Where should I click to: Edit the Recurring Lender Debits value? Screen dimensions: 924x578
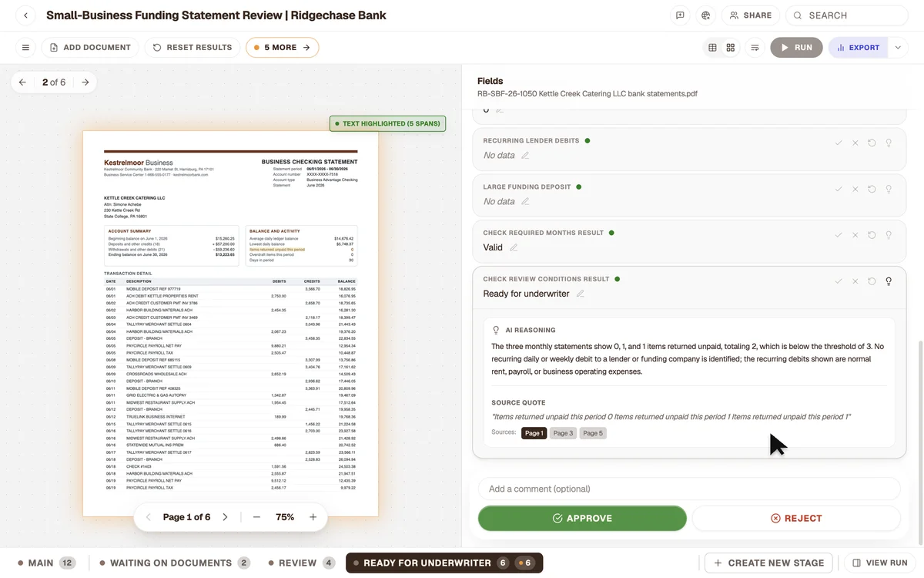coord(525,156)
